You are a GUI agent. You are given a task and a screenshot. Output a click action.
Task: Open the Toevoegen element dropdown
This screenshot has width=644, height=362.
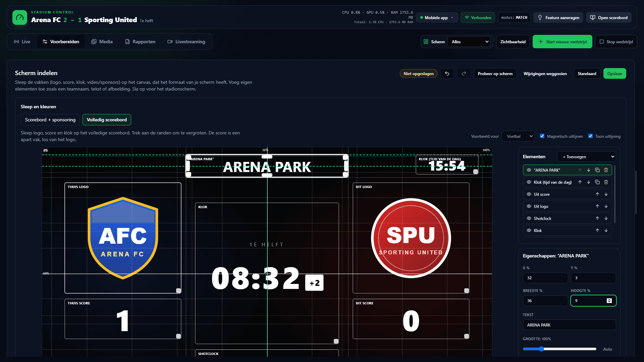coord(587,157)
